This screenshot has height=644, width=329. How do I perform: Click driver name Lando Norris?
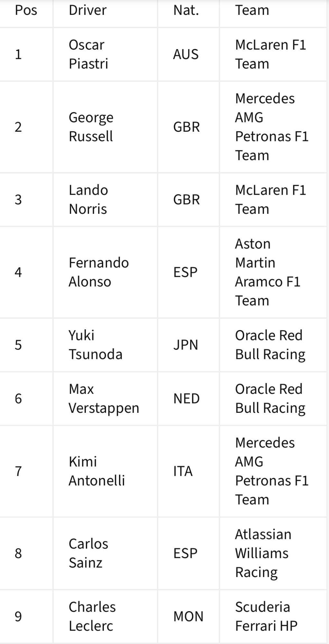[x=88, y=200]
